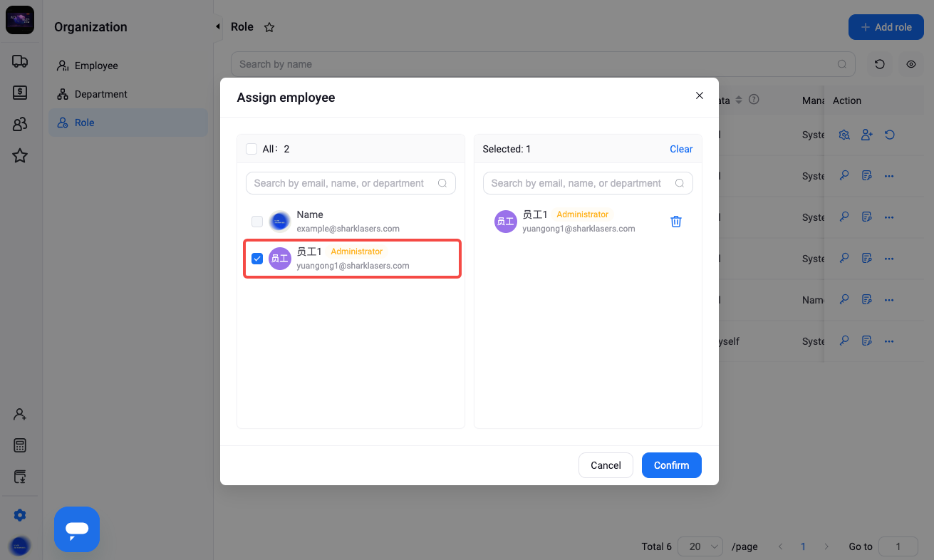Uncheck the 员工1 employee checkbox
The height and width of the screenshot is (560, 934).
click(x=257, y=259)
